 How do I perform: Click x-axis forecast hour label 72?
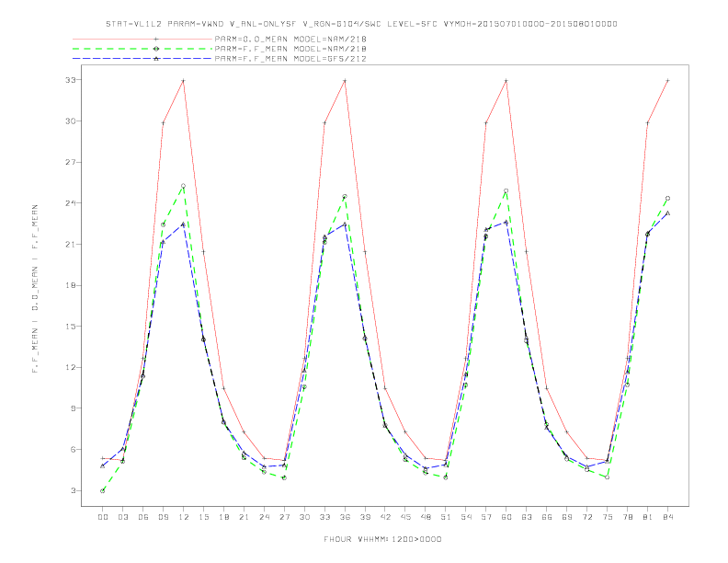(x=586, y=517)
